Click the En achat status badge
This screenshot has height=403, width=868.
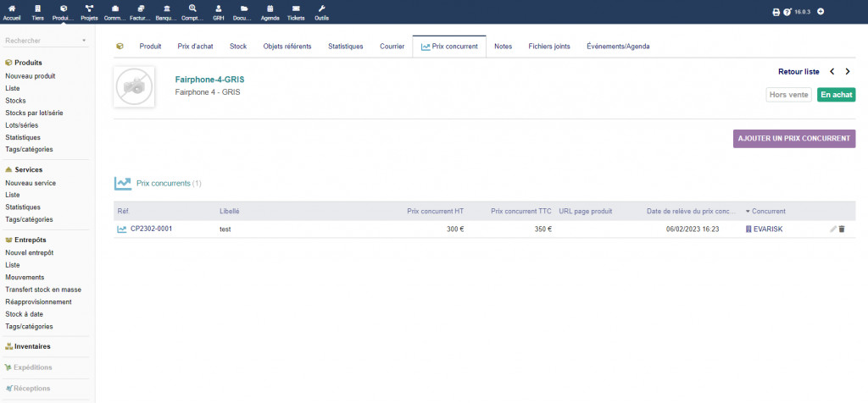(837, 95)
